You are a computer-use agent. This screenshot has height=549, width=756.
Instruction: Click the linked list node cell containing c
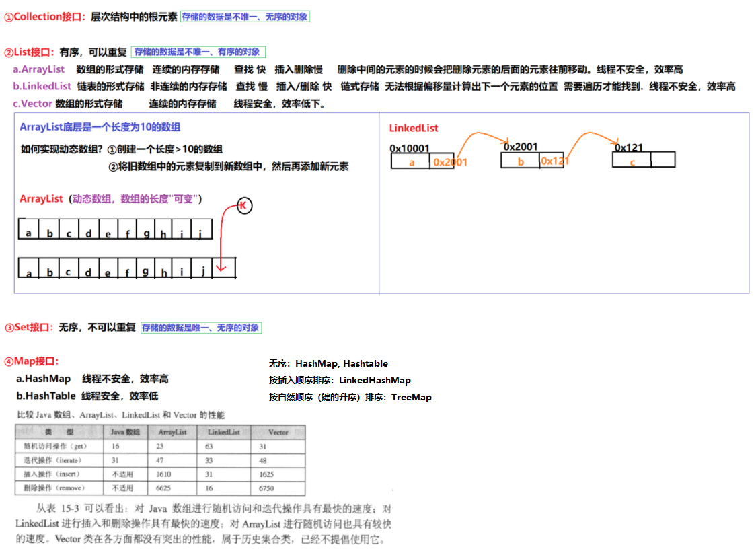click(x=632, y=161)
